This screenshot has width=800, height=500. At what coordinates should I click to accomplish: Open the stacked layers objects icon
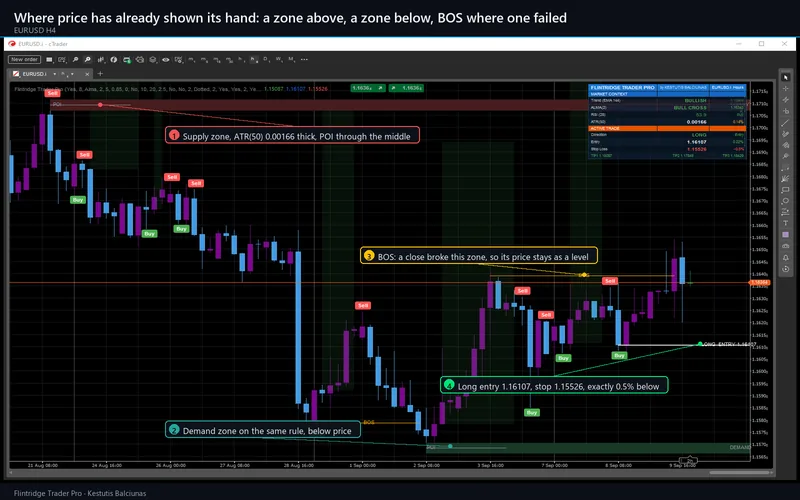click(x=153, y=60)
